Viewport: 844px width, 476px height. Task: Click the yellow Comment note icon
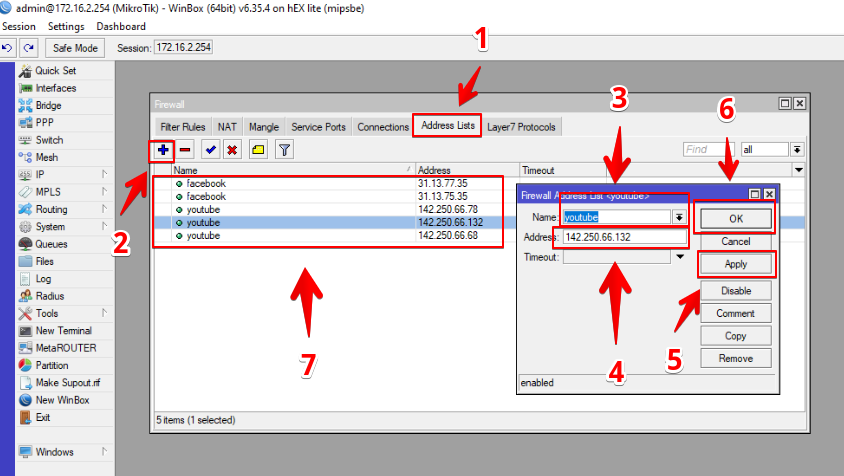coord(258,150)
